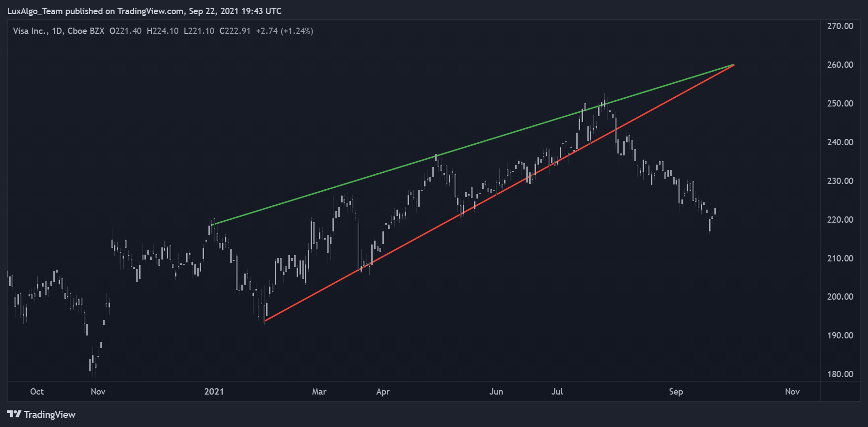Click the 200.00 price axis label
This screenshot has width=868, height=427.
pyautogui.click(x=840, y=297)
